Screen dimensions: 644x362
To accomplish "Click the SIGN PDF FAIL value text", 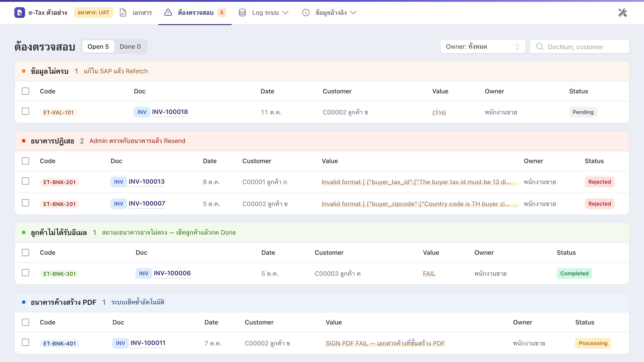I will click(x=385, y=343).
